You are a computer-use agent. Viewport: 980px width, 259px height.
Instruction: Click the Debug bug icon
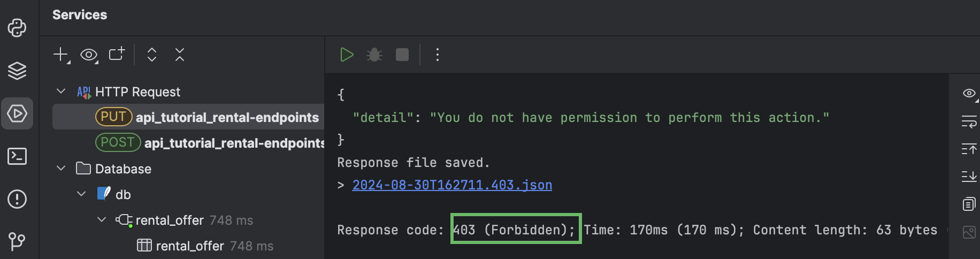click(374, 55)
